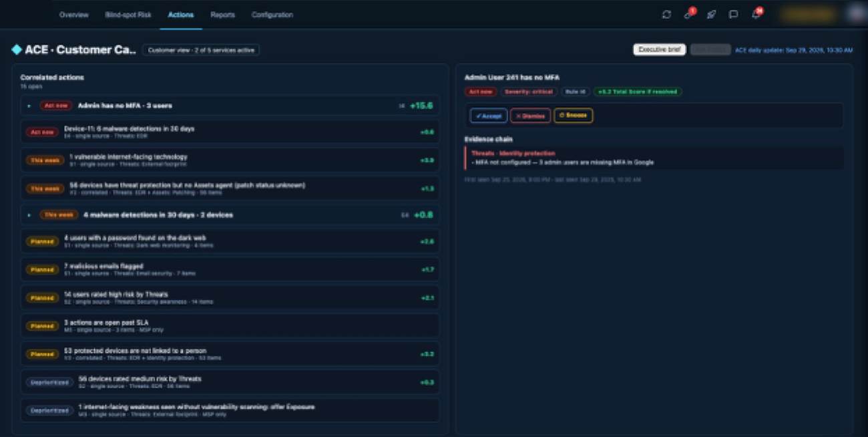This screenshot has width=868, height=437.
Task: Click the green Total Score if resolved badge
Action: click(x=638, y=92)
